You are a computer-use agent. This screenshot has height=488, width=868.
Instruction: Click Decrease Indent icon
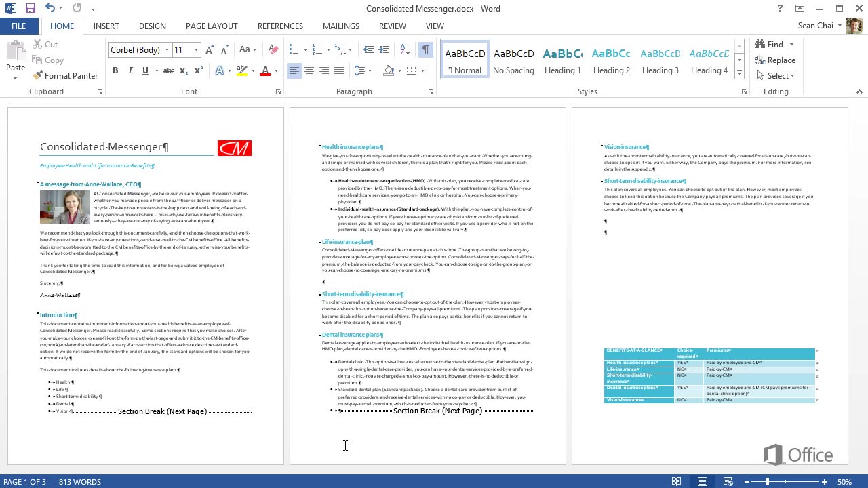(368, 49)
